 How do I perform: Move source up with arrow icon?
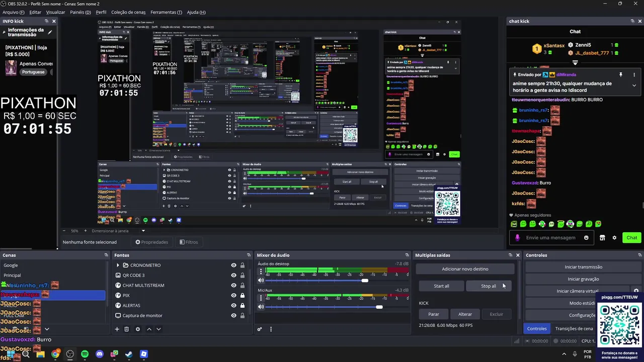pyautogui.click(x=149, y=329)
